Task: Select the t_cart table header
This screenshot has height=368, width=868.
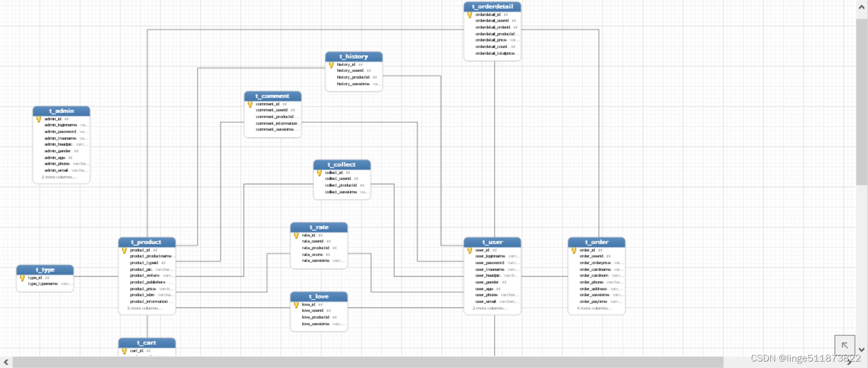Action: click(x=147, y=343)
